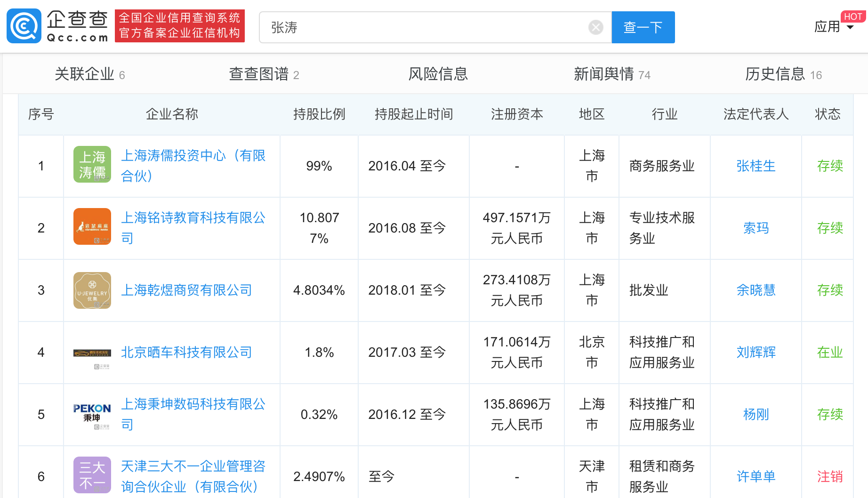Click the orange 上海铭诗教育 company logo
The width and height of the screenshot is (868, 498).
coord(92,226)
